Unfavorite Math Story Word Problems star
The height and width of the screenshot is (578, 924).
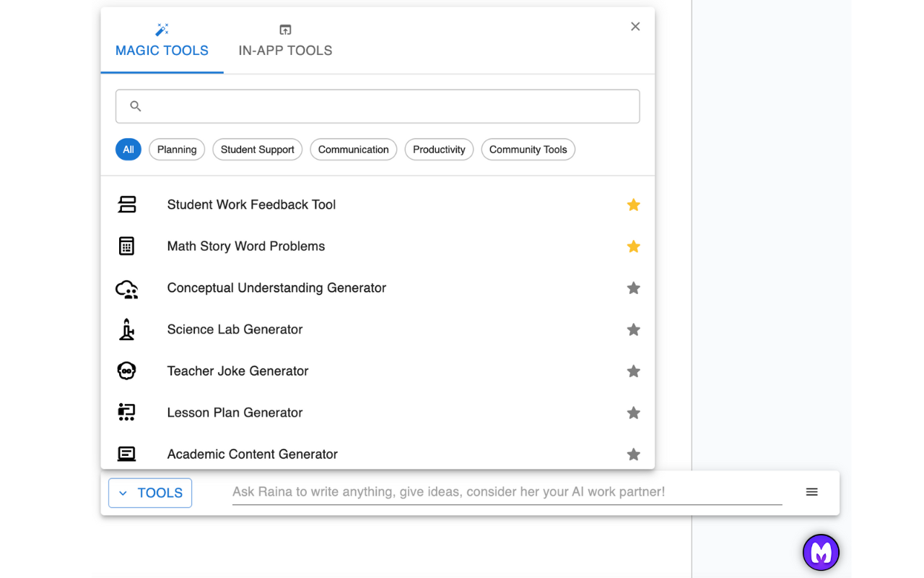tap(634, 246)
